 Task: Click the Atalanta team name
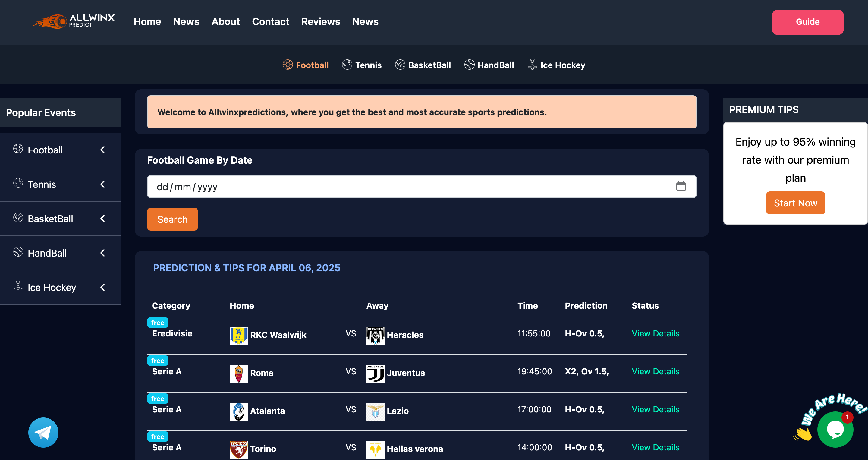point(268,411)
